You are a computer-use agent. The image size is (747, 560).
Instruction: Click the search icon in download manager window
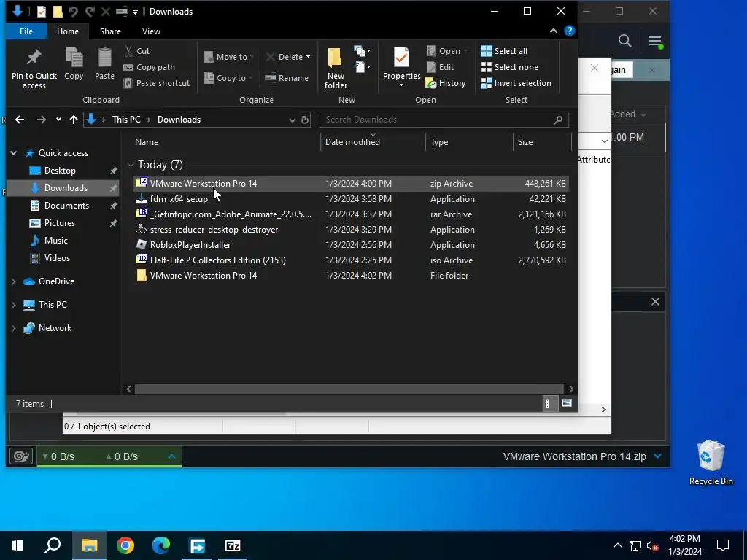[x=624, y=42]
